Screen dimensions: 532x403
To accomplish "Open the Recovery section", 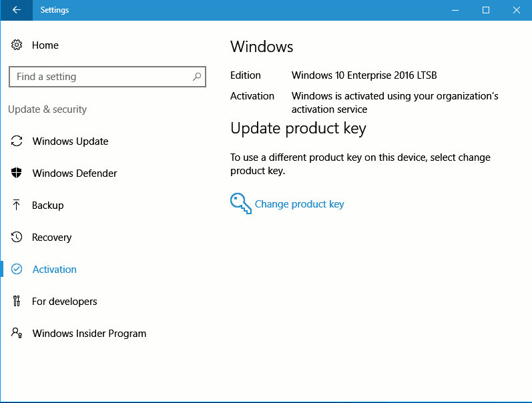I will tap(51, 238).
